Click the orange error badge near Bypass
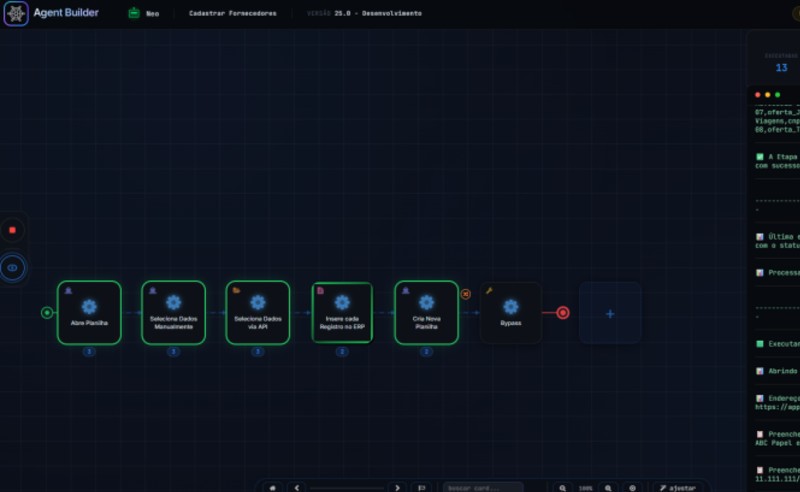This screenshot has width=800, height=492. point(466,294)
